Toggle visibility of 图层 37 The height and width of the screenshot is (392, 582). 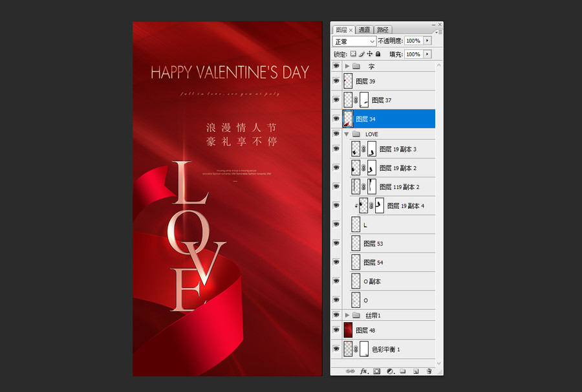pos(336,100)
